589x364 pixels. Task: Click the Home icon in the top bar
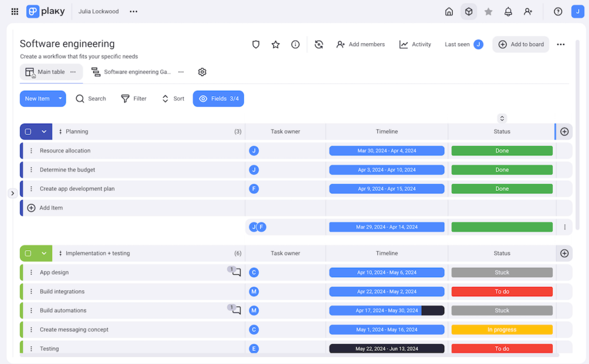(449, 11)
